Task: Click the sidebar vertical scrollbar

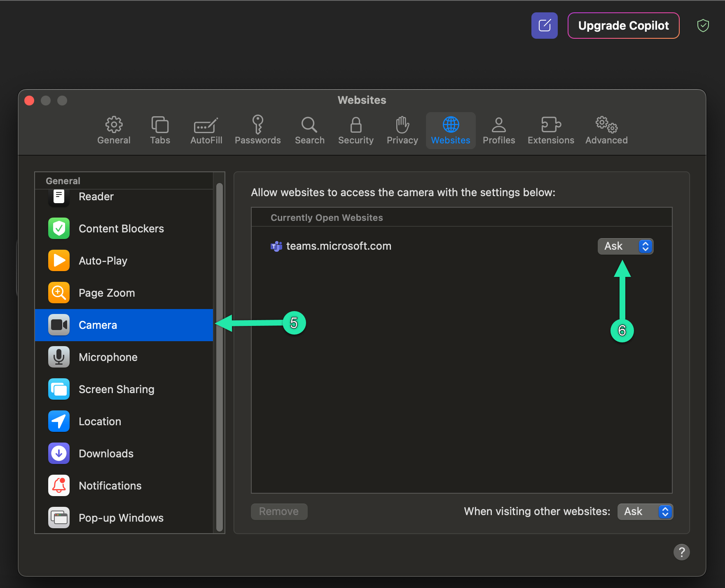Action: [220, 357]
